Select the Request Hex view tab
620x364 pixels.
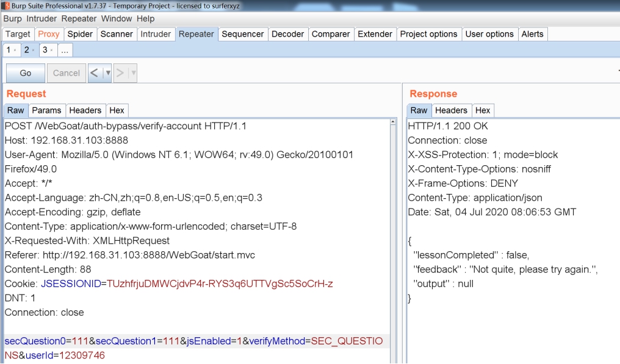pos(117,110)
